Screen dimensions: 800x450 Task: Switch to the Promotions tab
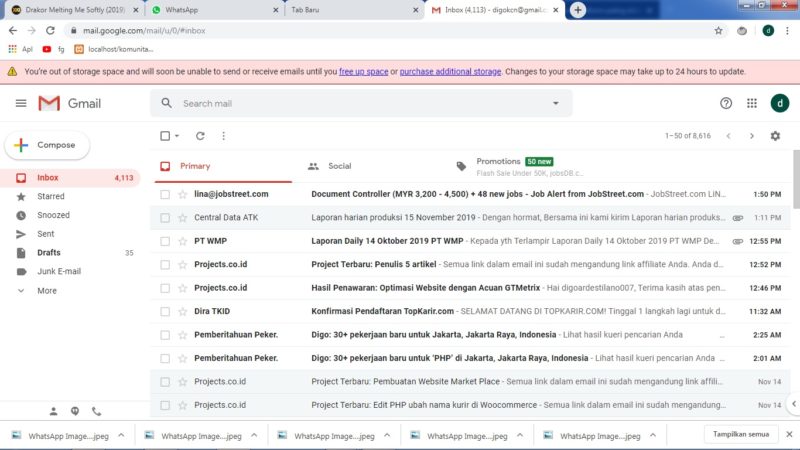pos(520,166)
